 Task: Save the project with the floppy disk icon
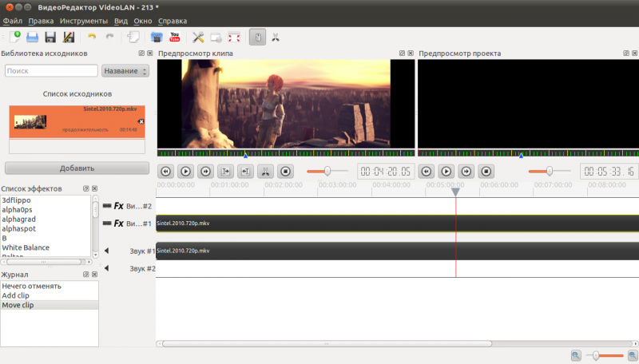click(50, 38)
